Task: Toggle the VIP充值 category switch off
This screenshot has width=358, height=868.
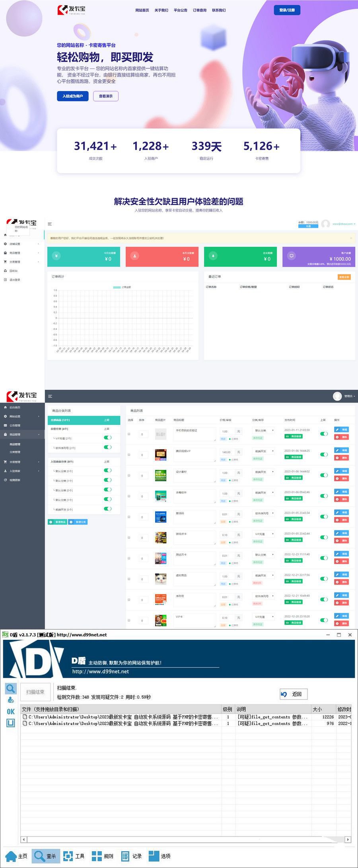Action: (107, 438)
